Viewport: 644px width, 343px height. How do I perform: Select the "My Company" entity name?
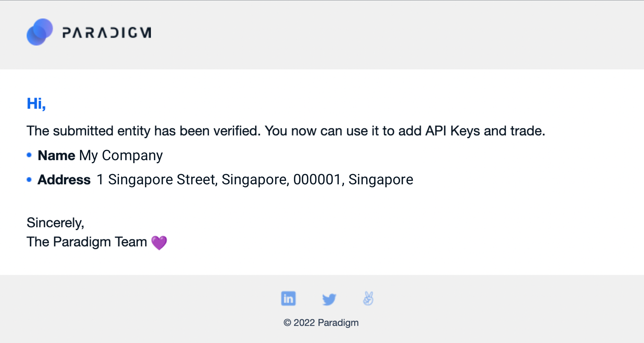coord(121,156)
